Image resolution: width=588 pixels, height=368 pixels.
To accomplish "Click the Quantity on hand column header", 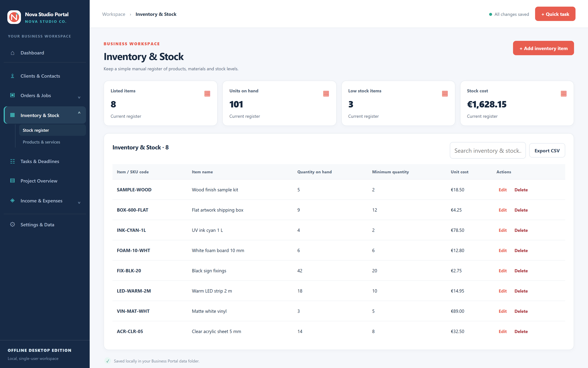I will point(314,172).
